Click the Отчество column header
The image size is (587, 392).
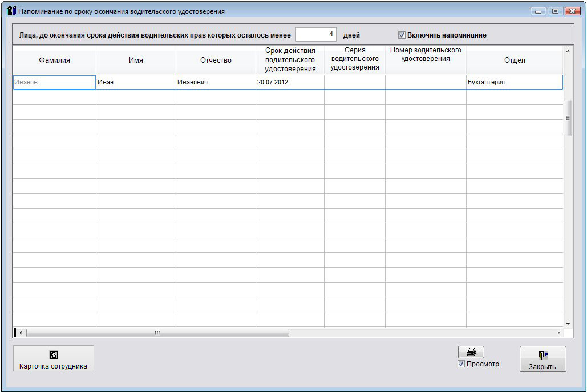216,60
